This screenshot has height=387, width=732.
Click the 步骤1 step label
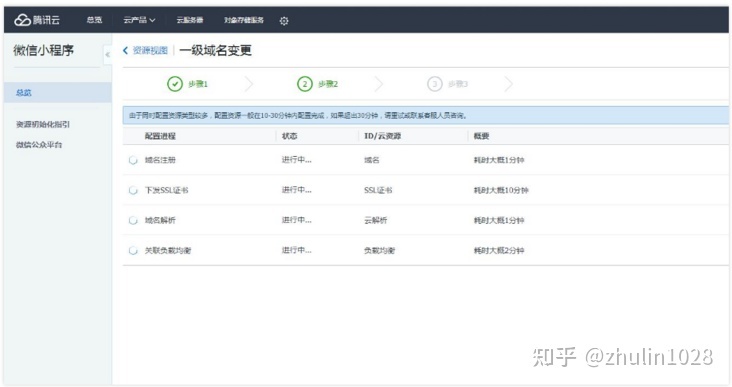[x=198, y=84]
